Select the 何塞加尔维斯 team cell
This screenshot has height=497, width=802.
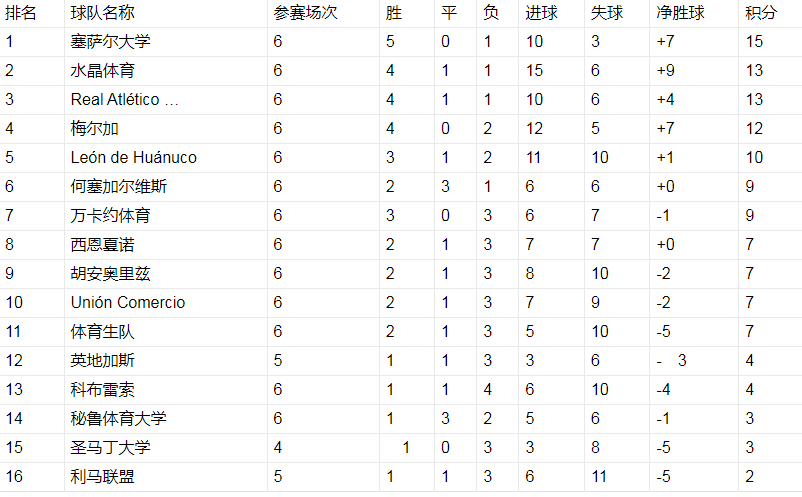click(x=119, y=187)
